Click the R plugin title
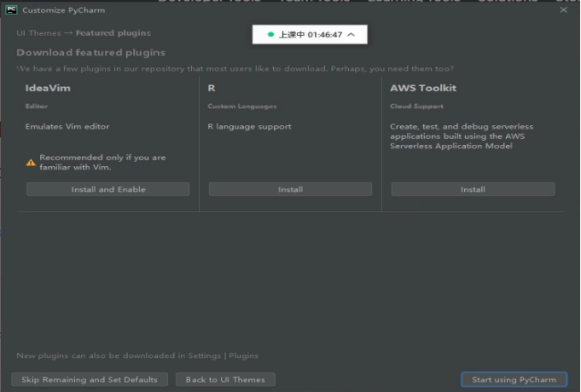 (x=212, y=88)
